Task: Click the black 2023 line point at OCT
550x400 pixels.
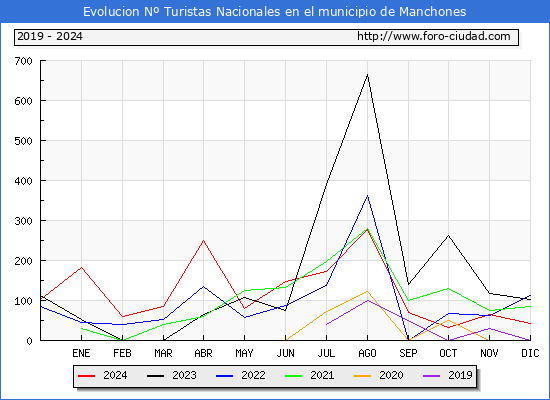Action: (448, 235)
